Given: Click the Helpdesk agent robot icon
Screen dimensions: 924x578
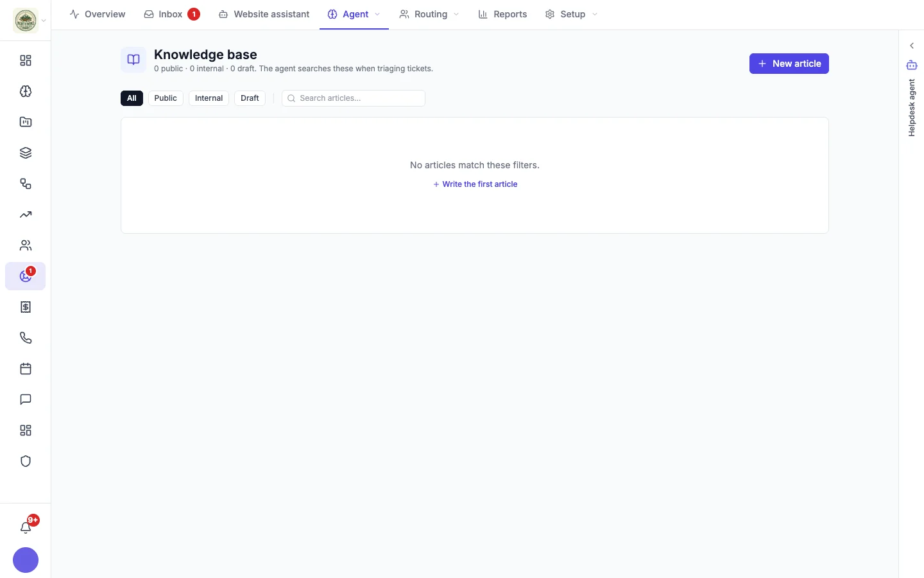Looking at the screenshot, I should [912, 65].
